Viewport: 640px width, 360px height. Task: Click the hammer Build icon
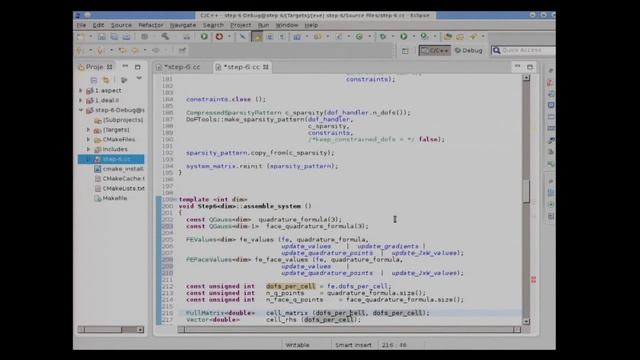(165, 37)
